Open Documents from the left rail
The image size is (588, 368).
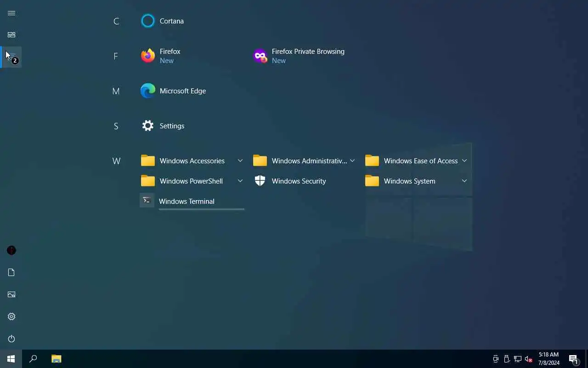pyautogui.click(x=11, y=272)
